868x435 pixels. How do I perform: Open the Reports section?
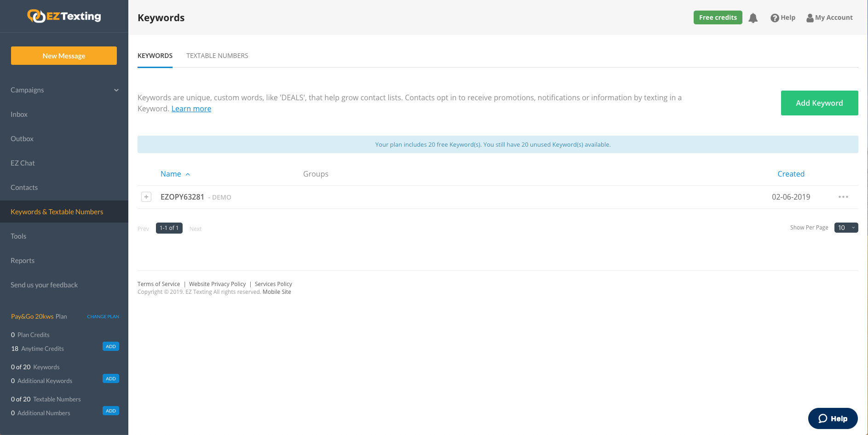[23, 261]
